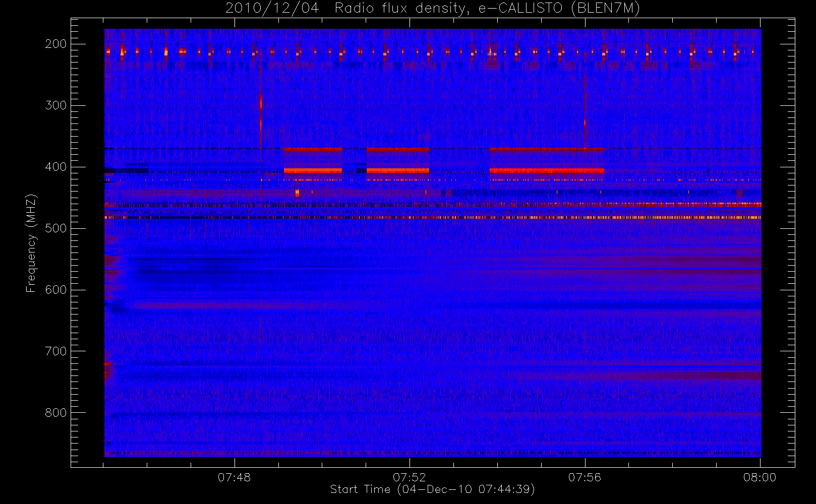Click the 500 frequency tick label

click(56, 228)
